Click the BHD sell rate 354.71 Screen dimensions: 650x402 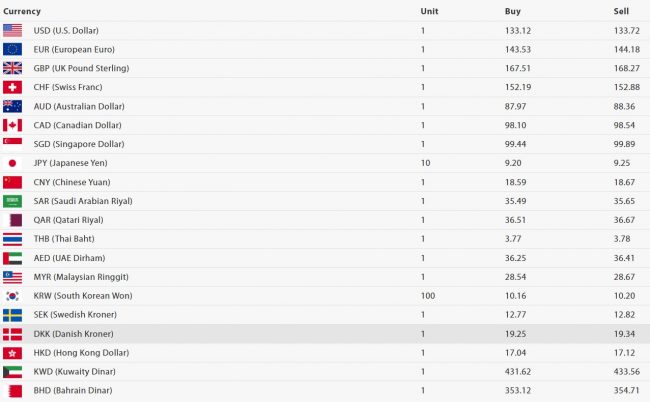[627, 391]
